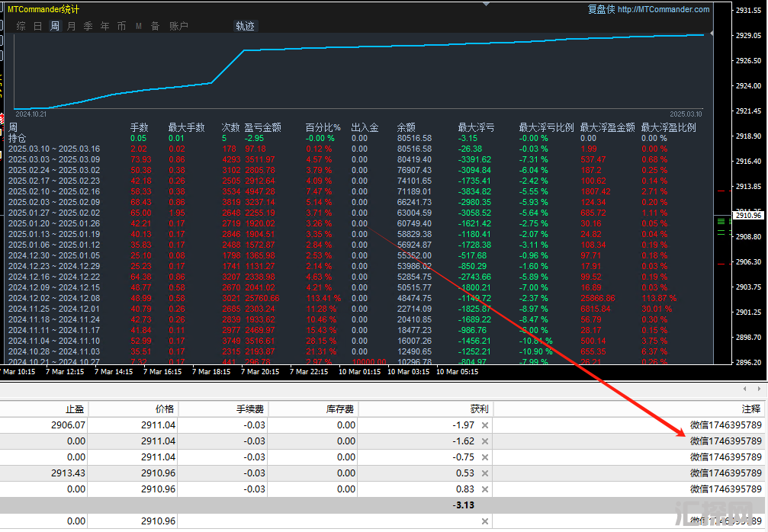This screenshot has height=532, width=768.
Task: Close the order showing -1.62 profit
Action: (x=484, y=441)
